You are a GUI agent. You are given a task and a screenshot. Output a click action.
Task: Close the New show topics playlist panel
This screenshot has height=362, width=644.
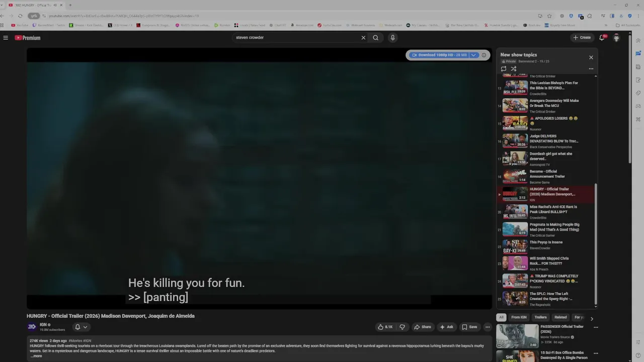tap(591, 57)
